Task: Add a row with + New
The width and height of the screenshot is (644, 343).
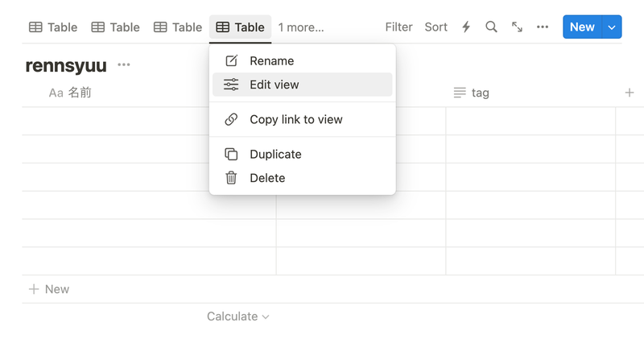Action: tap(49, 289)
